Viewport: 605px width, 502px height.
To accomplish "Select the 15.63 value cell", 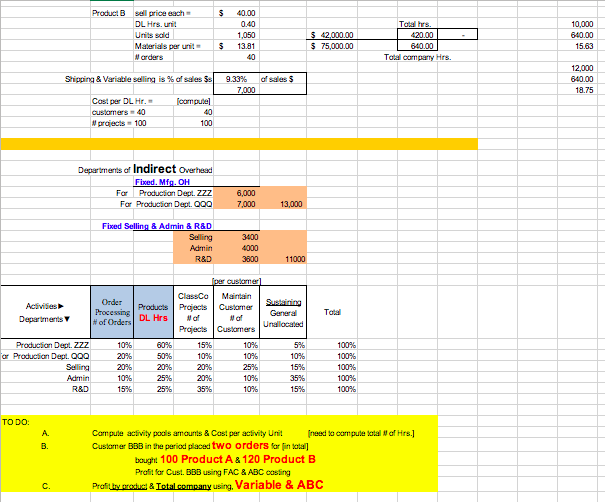I will point(584,46).
